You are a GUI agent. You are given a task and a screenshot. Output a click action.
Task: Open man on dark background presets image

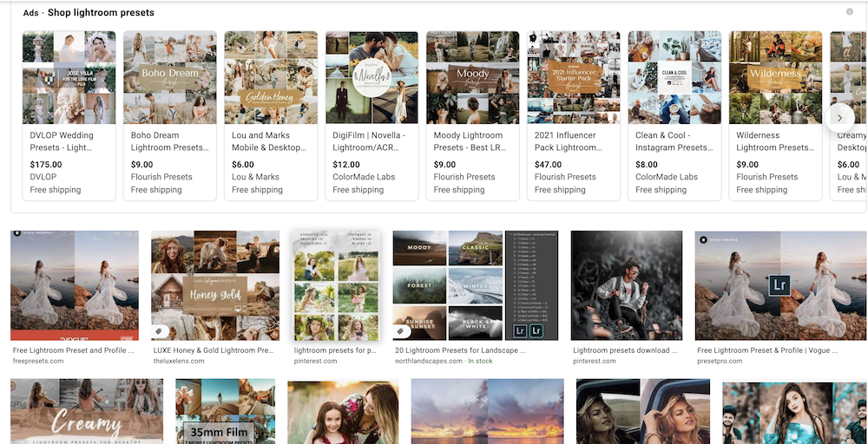(x=627, y=285)
